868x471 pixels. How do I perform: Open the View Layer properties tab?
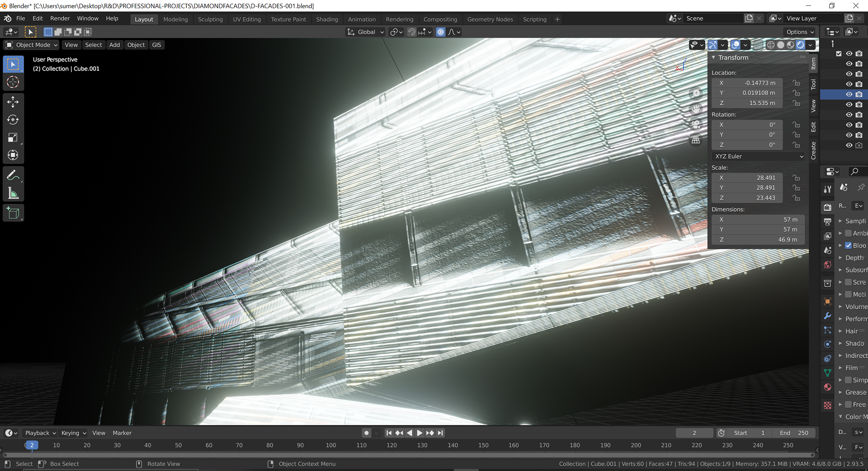[827, 236]
